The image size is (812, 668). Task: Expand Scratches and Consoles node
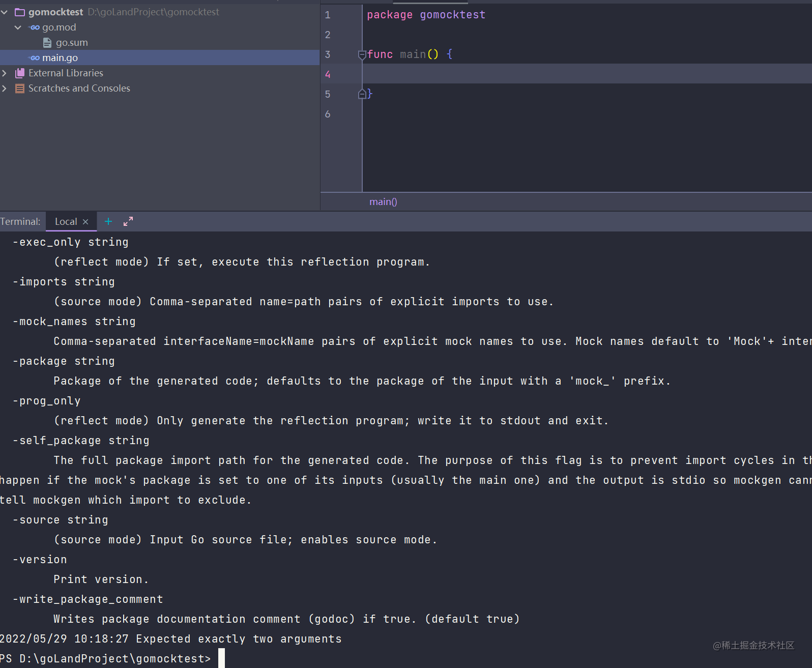[x=5, y=89]
